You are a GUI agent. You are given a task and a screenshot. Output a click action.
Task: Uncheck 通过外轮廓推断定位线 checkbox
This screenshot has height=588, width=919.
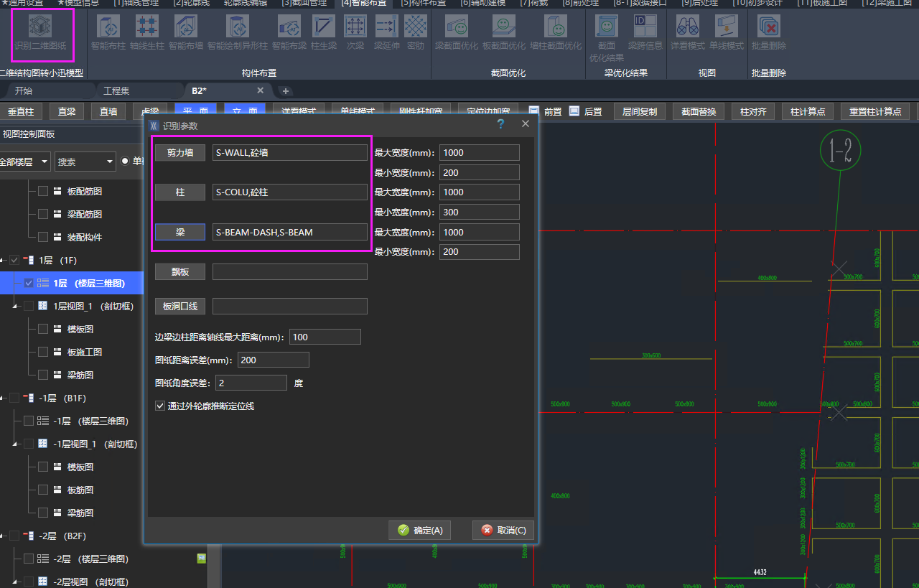pos(160,406)
